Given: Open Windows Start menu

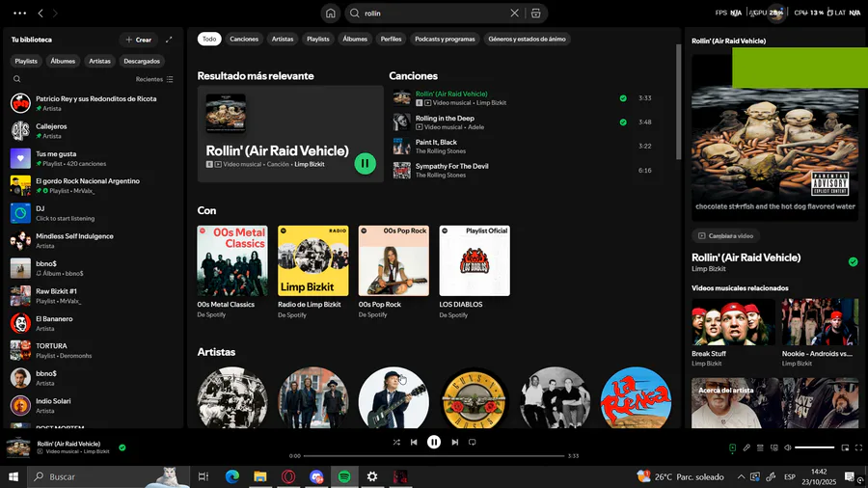Looking at the screenshot, I should tap(14, 476).
